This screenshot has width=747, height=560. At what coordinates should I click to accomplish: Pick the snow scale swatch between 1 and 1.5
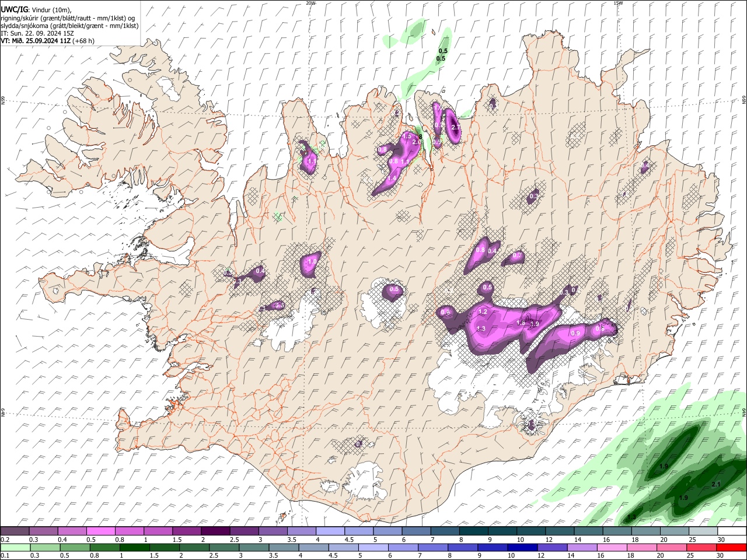click(158, 531)
